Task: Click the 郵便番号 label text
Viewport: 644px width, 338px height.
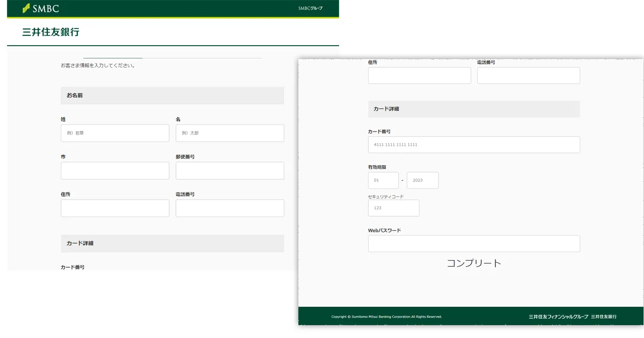Action: (185, 157)
